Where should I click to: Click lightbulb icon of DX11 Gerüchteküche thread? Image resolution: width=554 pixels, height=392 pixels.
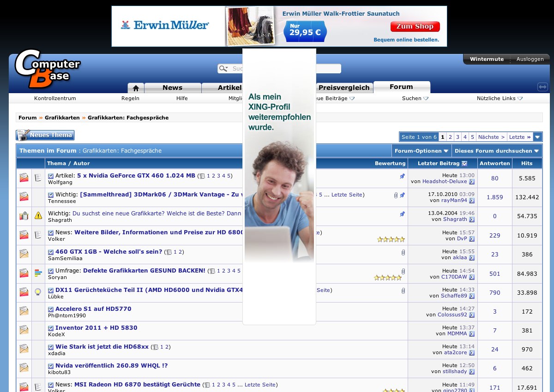pos(38,292)
